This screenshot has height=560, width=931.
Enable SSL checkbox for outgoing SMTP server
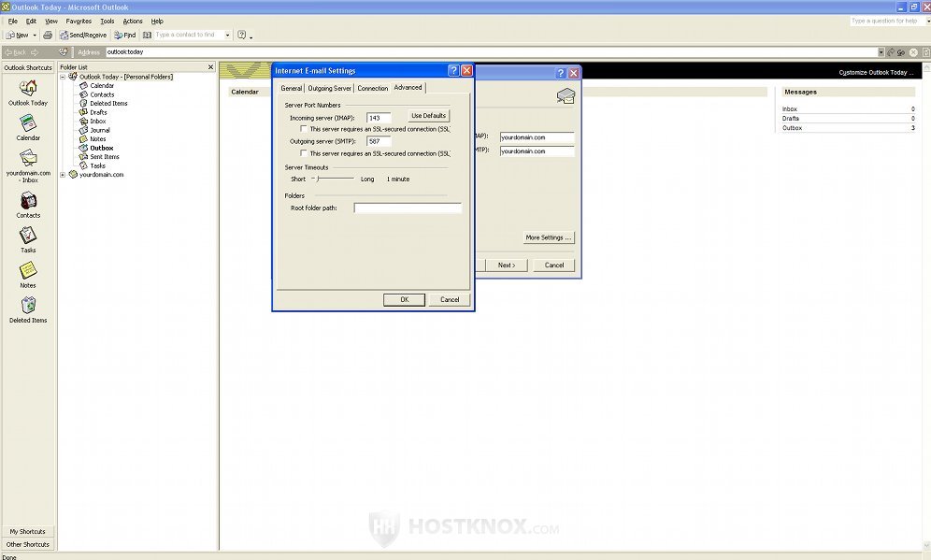304,153
